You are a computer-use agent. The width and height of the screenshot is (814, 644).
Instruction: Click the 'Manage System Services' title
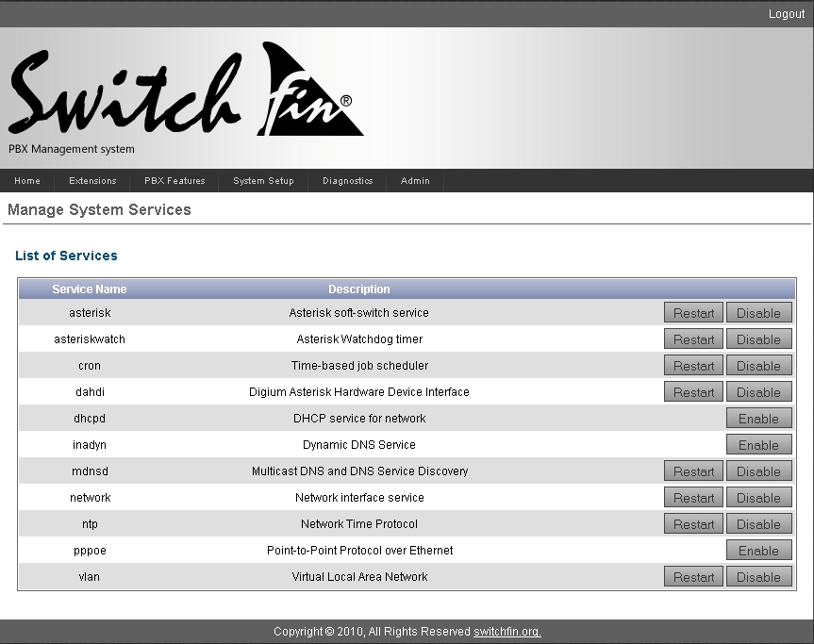(x=99, y=209)
